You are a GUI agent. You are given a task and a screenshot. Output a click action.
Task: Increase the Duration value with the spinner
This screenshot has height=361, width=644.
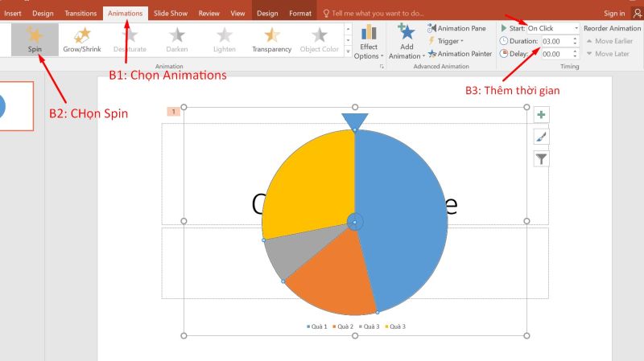[576, 38]
